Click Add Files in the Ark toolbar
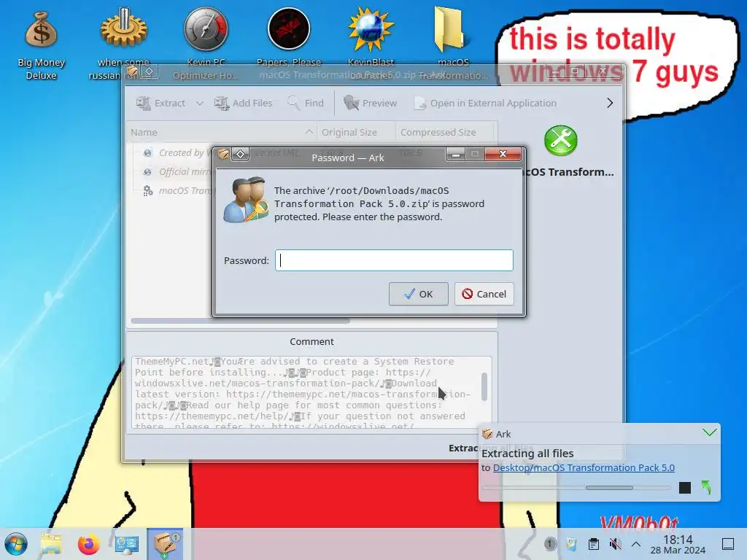 point(244,103)
